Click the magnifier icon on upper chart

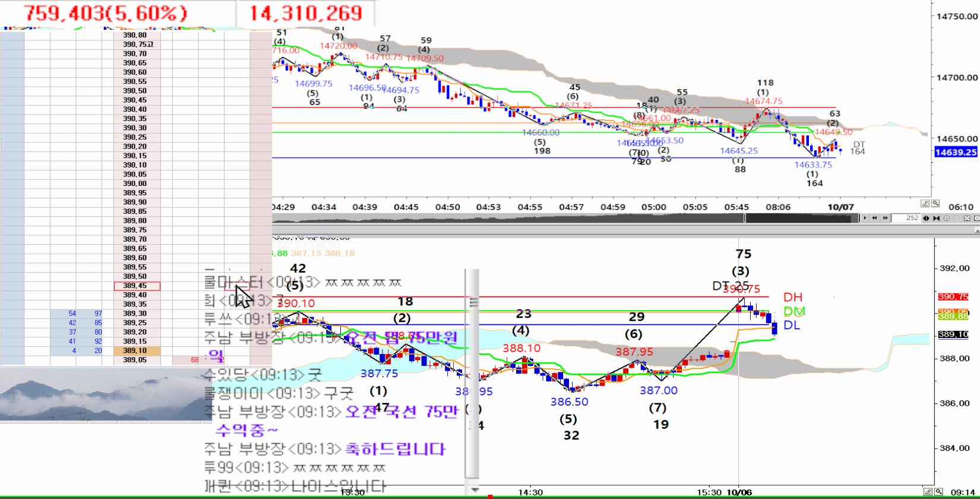[x=935, y=203]
